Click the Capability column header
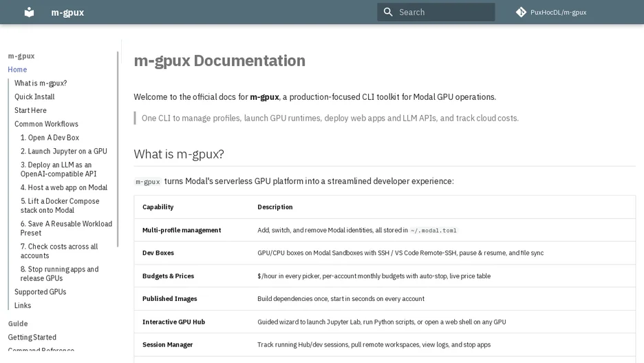 point(158,207)
